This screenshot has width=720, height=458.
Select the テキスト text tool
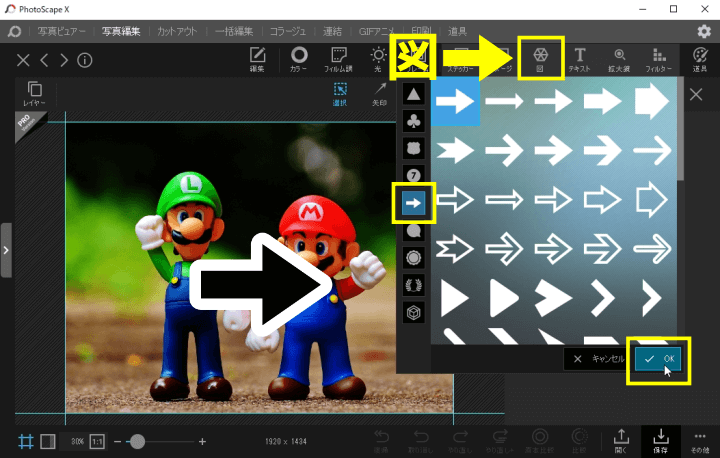coord(579,59)
